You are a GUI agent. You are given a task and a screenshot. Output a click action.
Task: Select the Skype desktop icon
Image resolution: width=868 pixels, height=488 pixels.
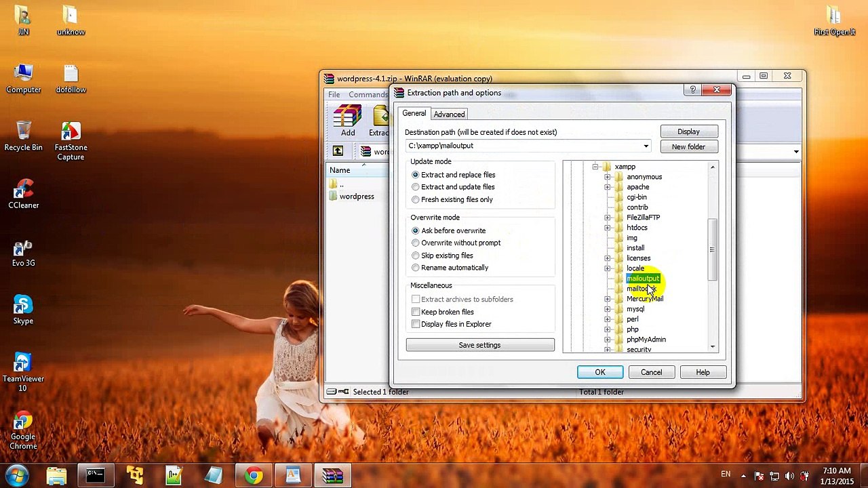click(x=23, y=310)
